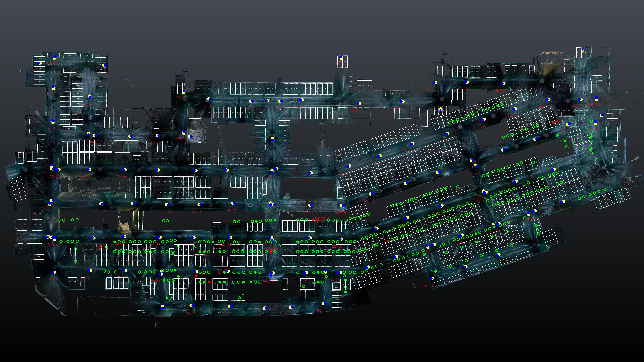This screenshot has height=362, width=644.
Task: Select scan marker labeled 18-02
Action: click(x=53, y=88)
